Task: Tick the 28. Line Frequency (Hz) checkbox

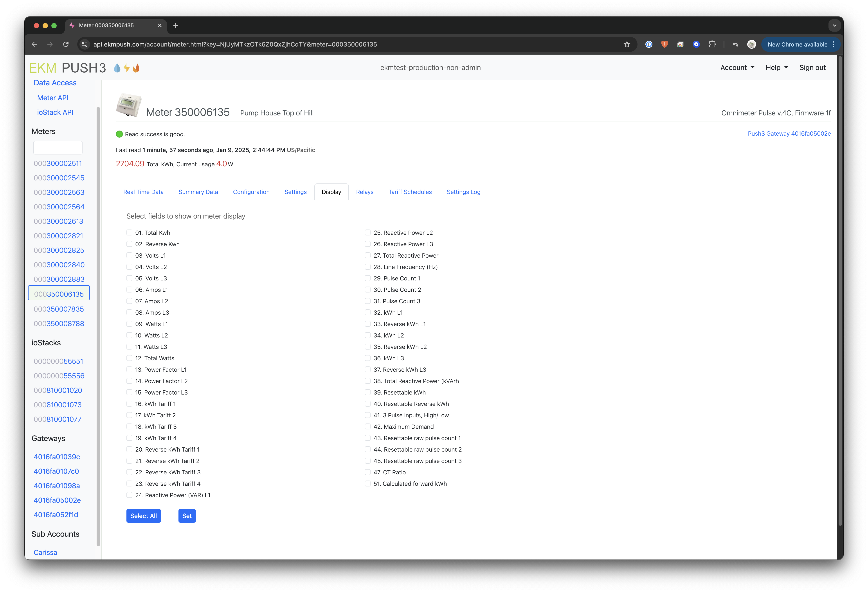Action: [x=367, y=267]
